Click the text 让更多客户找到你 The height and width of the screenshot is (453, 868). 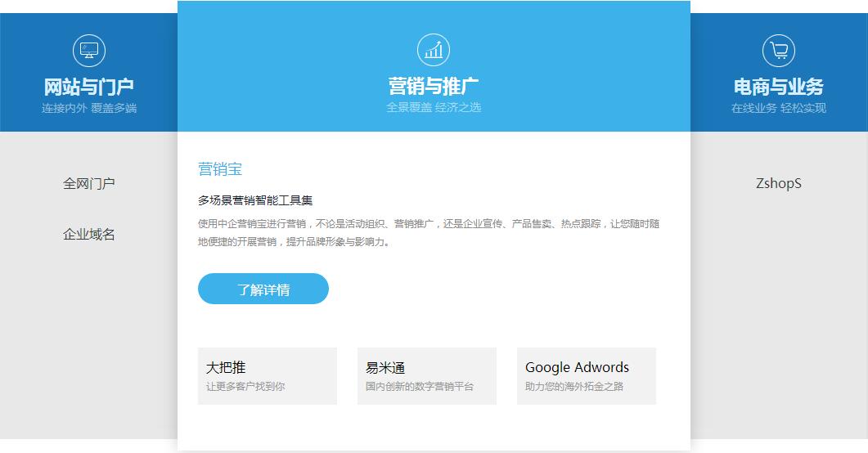[245, 386]
